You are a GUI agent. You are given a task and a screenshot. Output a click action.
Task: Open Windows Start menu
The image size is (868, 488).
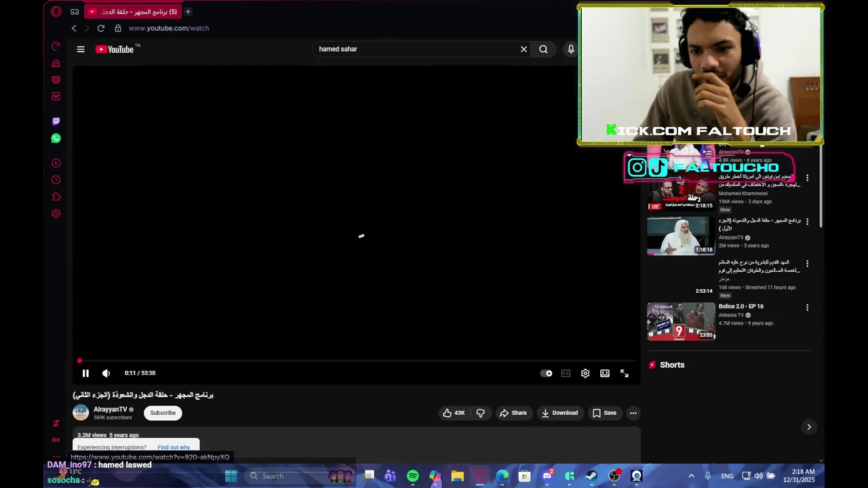click(231, 476)
